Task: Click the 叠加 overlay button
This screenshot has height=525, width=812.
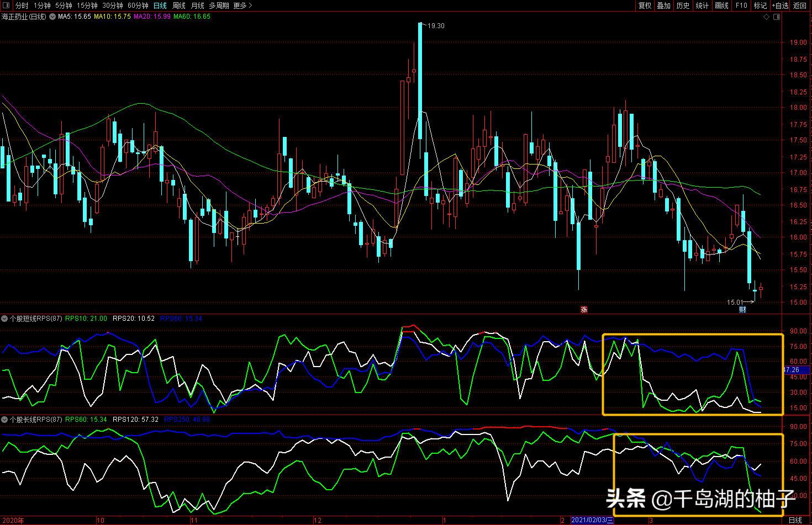Action: coord(664,6)
